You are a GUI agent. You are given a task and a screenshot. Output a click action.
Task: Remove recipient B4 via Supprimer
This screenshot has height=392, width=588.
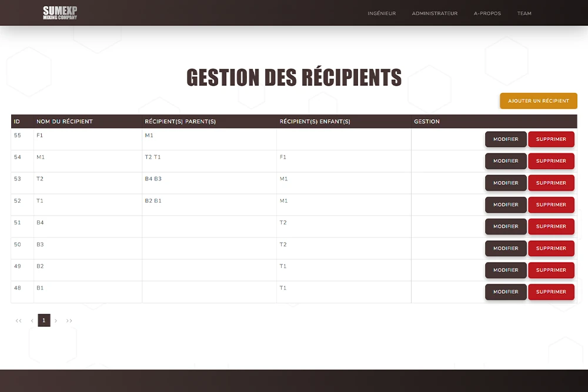coord(551,226)
